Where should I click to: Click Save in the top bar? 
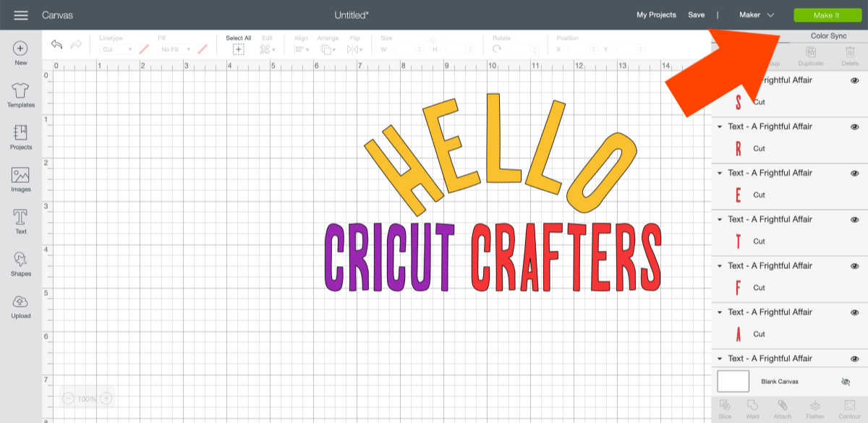pos(696,15)
